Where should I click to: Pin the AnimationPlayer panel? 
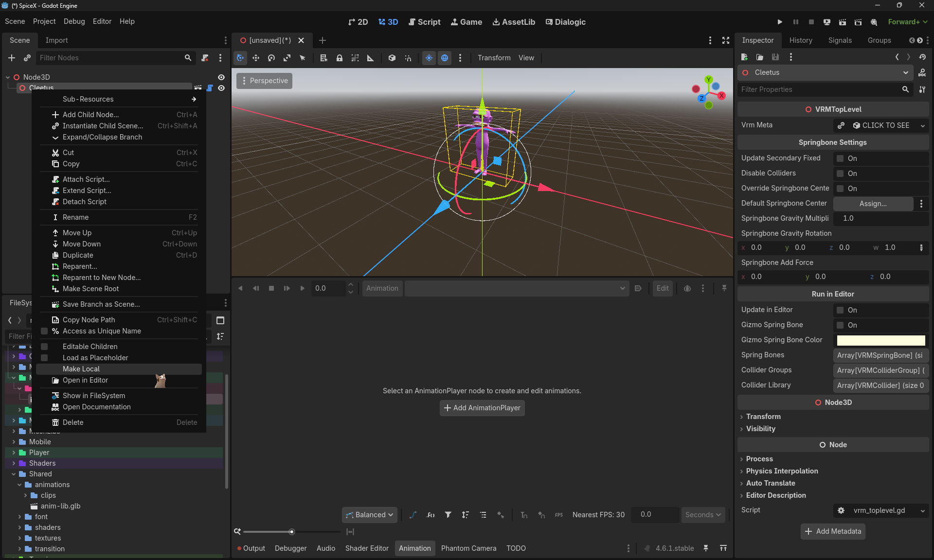pyautogui.click(x=724, y=288)
